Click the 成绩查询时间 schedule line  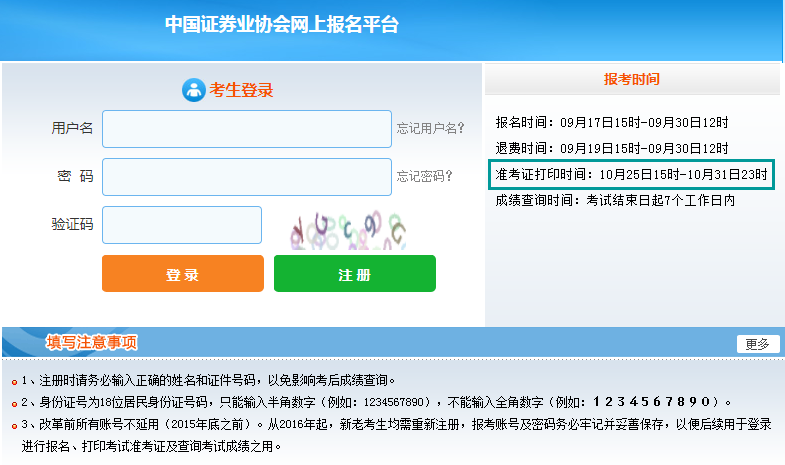[x=615, y=200]
